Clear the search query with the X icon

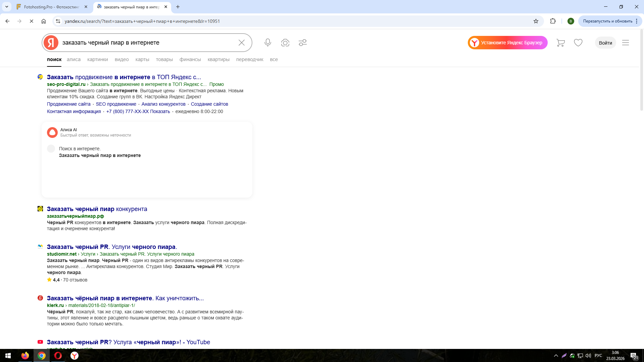coord(242,43)
